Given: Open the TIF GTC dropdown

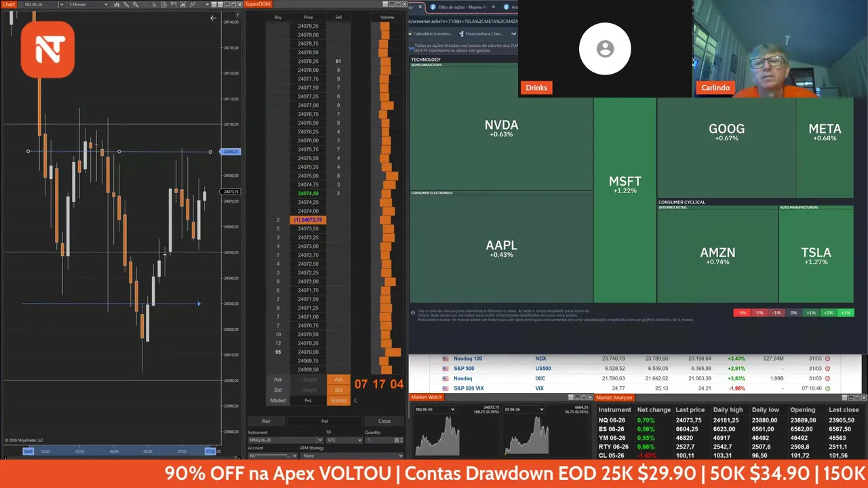Looking at the screenshot, I should [344, 440].
